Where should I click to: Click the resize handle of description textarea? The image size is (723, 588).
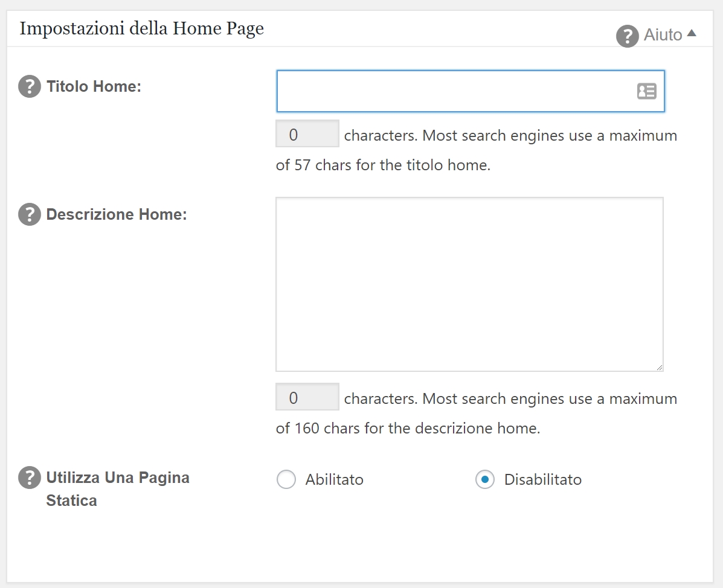[659, 366]
